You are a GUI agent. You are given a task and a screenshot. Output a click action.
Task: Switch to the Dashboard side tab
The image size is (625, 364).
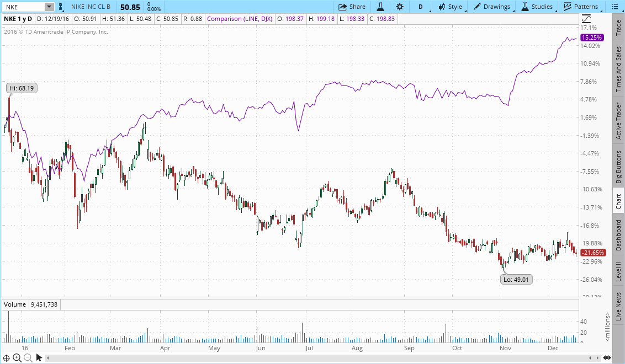click(x=618, y=234)
